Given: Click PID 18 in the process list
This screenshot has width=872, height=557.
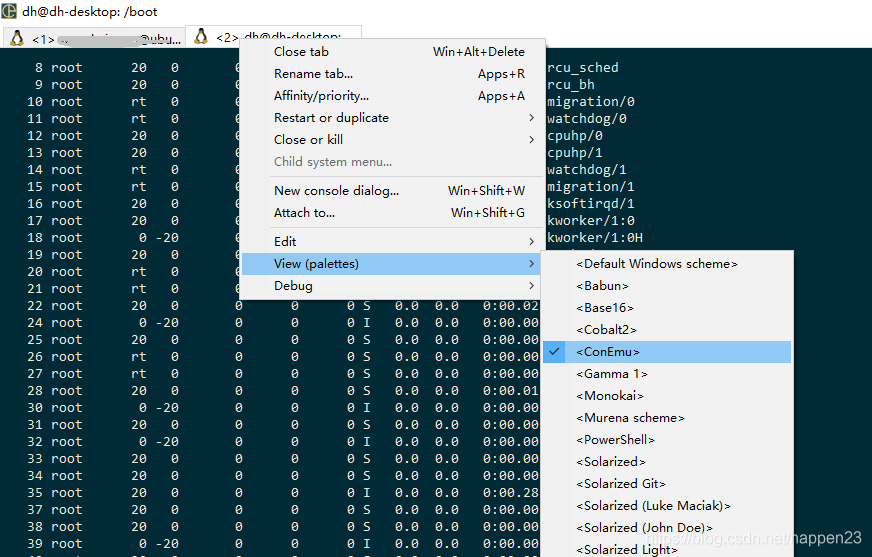Looking at the screenshot, I should (x=34, y=238).
